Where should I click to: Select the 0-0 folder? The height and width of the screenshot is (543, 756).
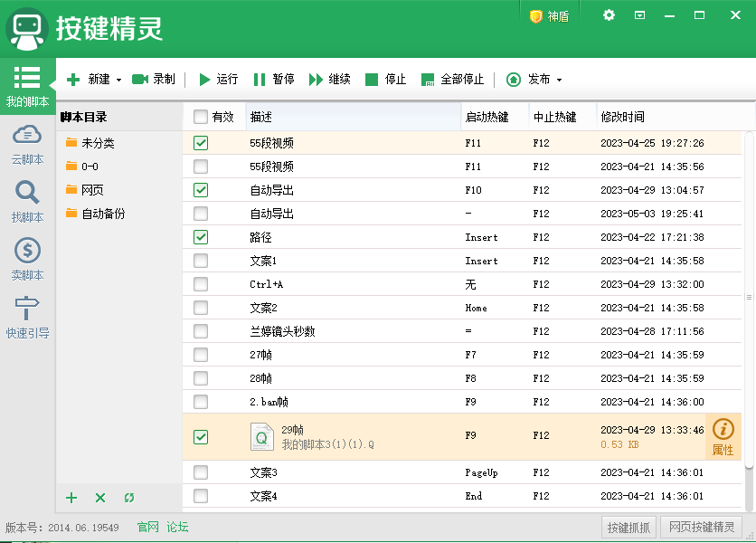82,167
